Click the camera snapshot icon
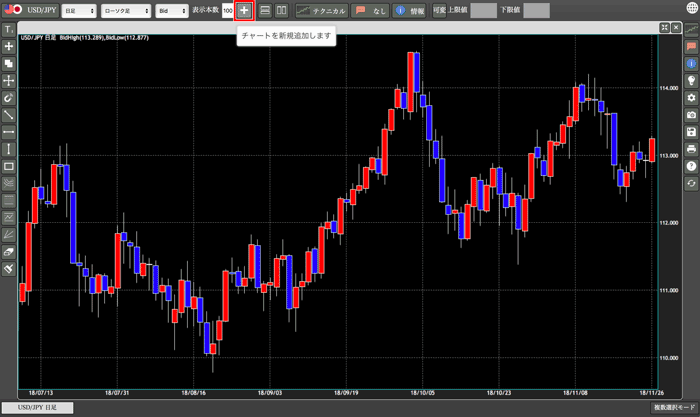The height and width of the screenshot is (417, 700). (x=691, y=115)
